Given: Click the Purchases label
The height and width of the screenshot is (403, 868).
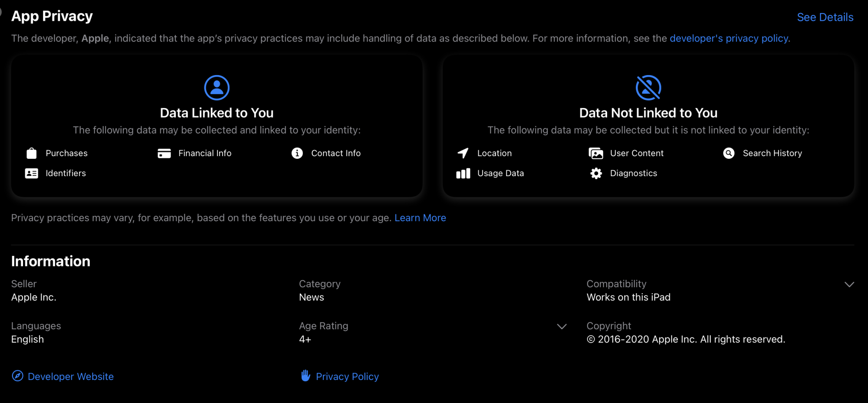Looking at the screenshot, I should click(x=66, y=153).
